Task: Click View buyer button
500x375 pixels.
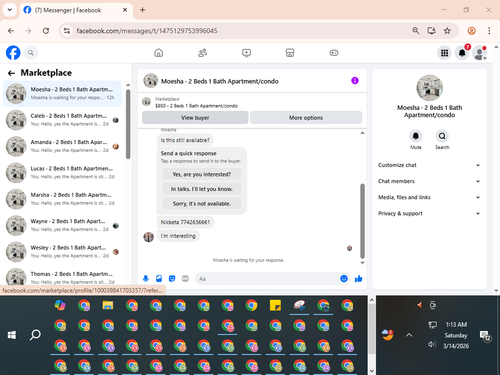Action: (195, 118)
